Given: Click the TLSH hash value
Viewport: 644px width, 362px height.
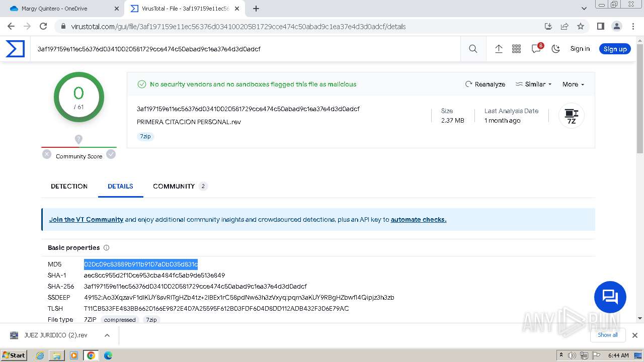Looking at the screenshot, I should pos(216,308).
